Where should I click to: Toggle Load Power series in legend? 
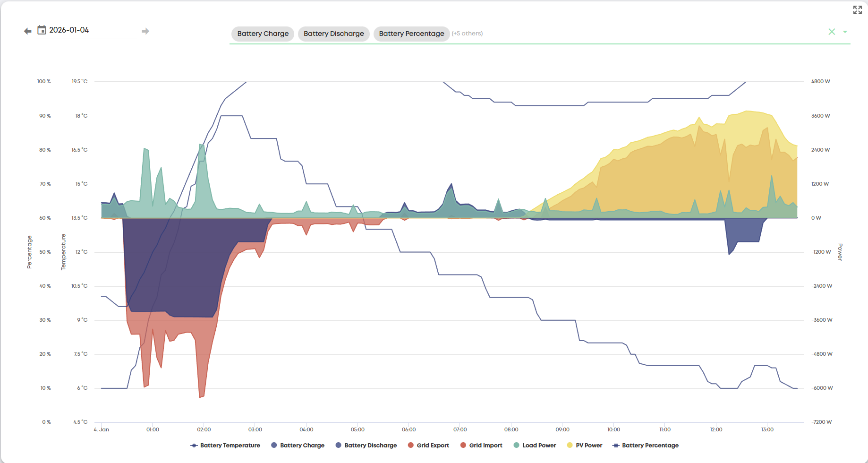(x=535, y=446)
